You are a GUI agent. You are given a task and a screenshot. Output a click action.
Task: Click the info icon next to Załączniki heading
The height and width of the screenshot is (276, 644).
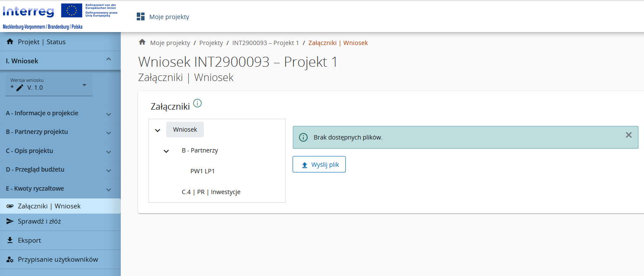pyautogui.click(x=197, y=103)
